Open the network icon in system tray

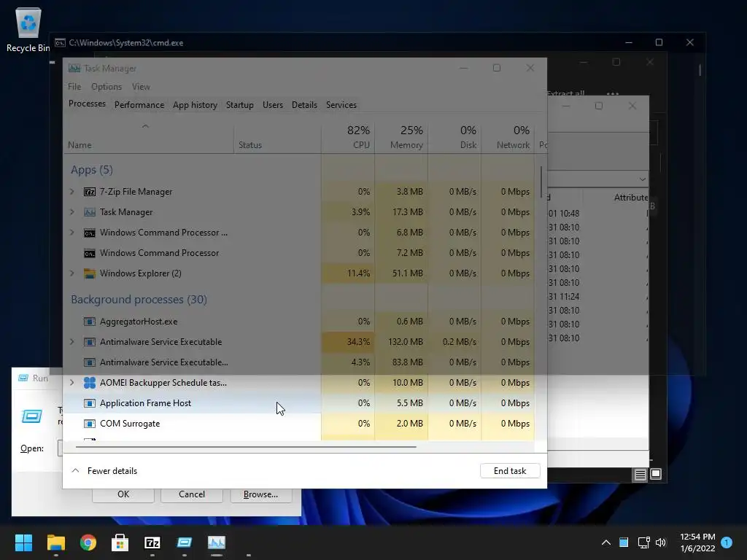[643, 542]
